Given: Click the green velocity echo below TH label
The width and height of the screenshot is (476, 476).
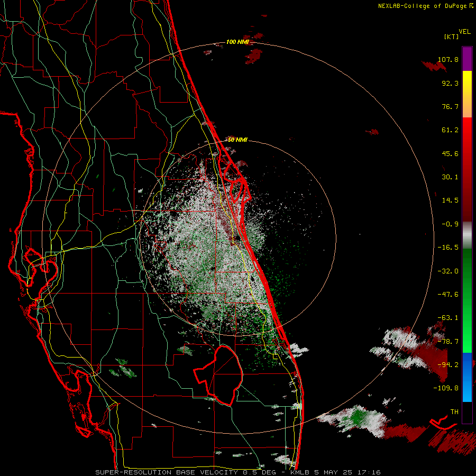Looking at the screenshot, I should [358, 417].
